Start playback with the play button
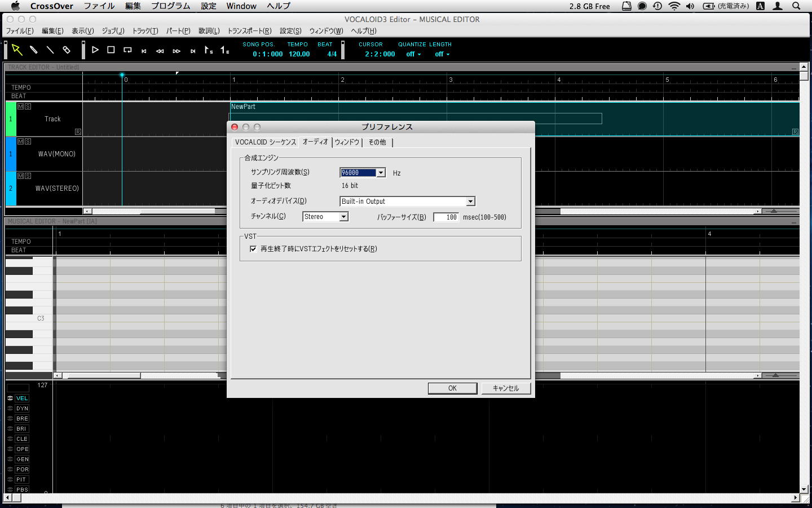812x508 pixels. [x=95, y=50]
